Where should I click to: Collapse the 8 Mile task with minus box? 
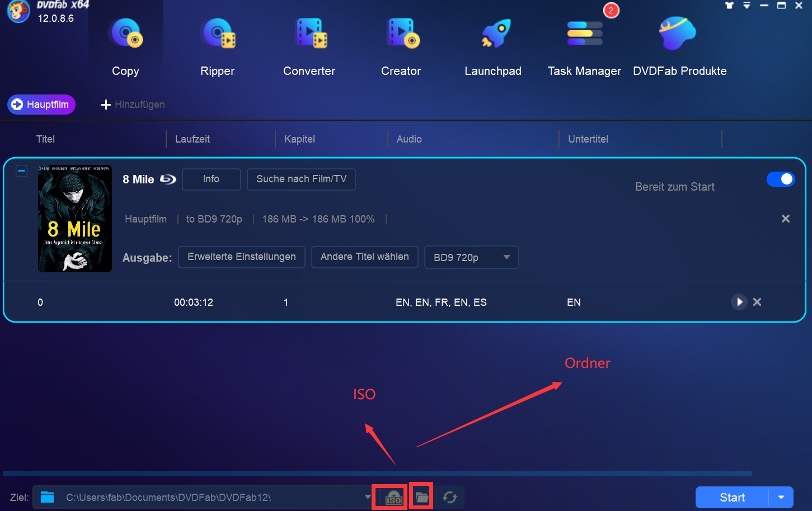coord(21,171)
